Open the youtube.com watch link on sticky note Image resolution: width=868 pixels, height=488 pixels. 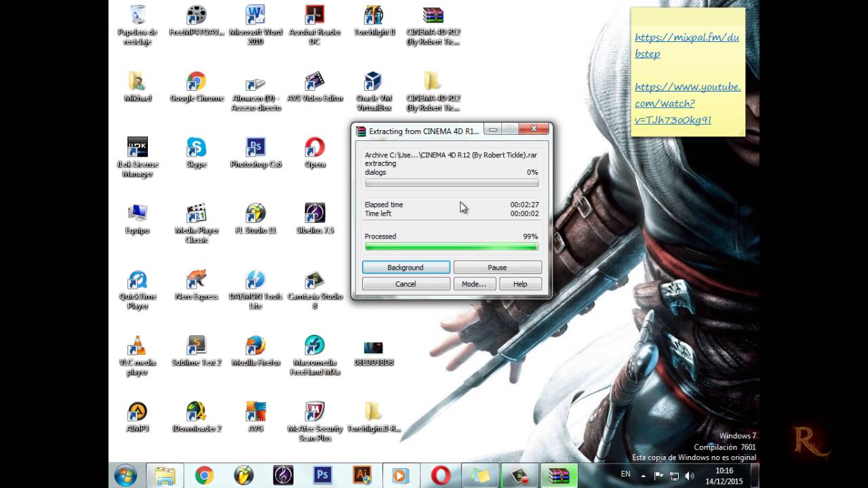tap(687, 104)
